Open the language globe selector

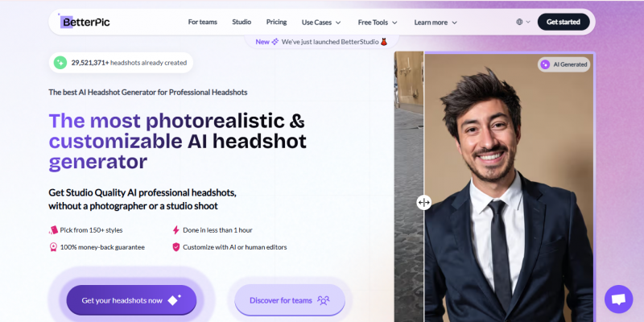522,22
